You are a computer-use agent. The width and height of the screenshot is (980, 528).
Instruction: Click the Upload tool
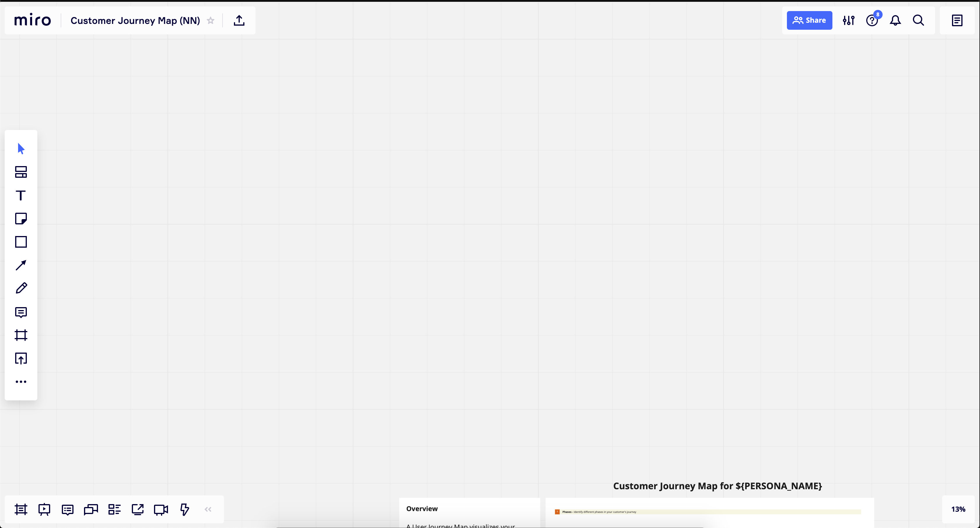[x=21, y=358]
